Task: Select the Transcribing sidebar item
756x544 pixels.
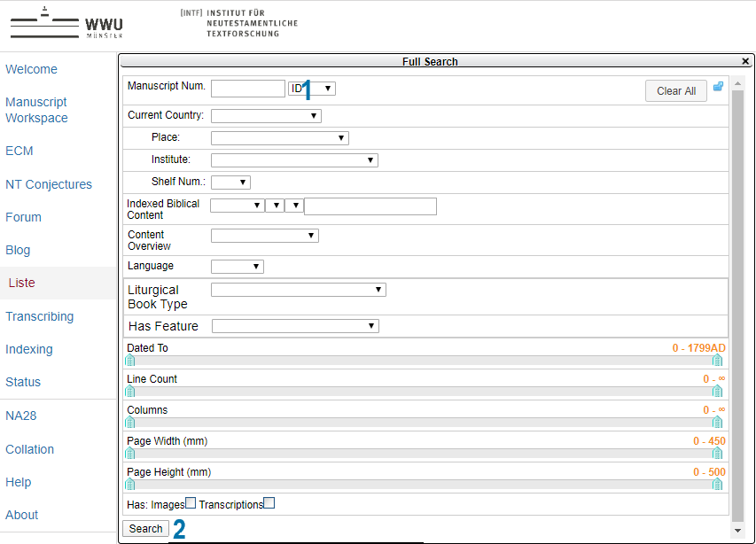Action: click(40, 316)
